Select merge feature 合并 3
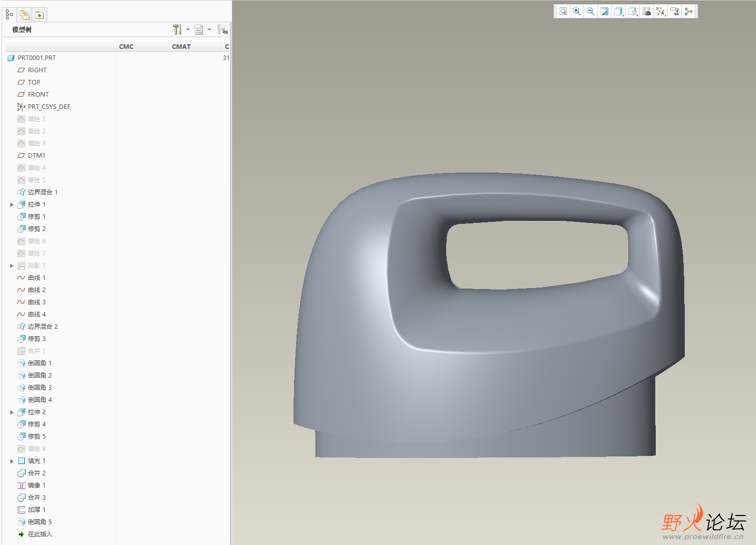The width and height of the screenshot is (756, 545). click(37, 498)
